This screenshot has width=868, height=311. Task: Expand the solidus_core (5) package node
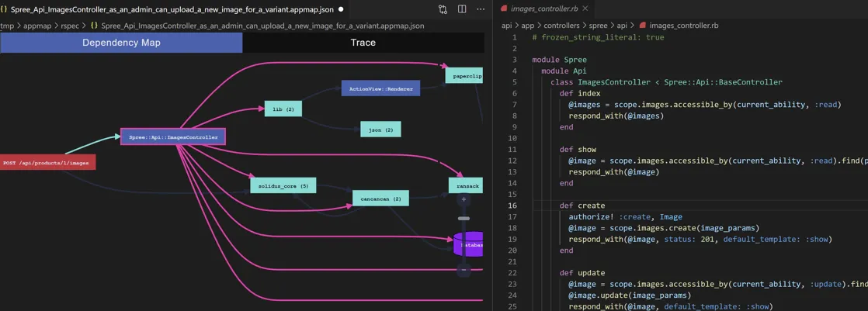pos(283,185)
